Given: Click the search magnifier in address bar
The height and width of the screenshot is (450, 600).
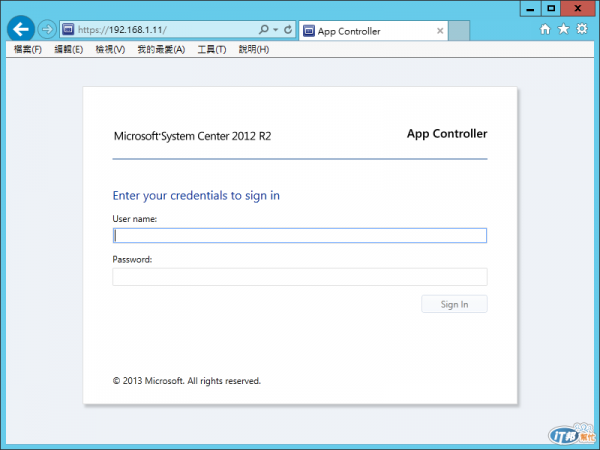Looking at the screenshot, I should (263, 29).
